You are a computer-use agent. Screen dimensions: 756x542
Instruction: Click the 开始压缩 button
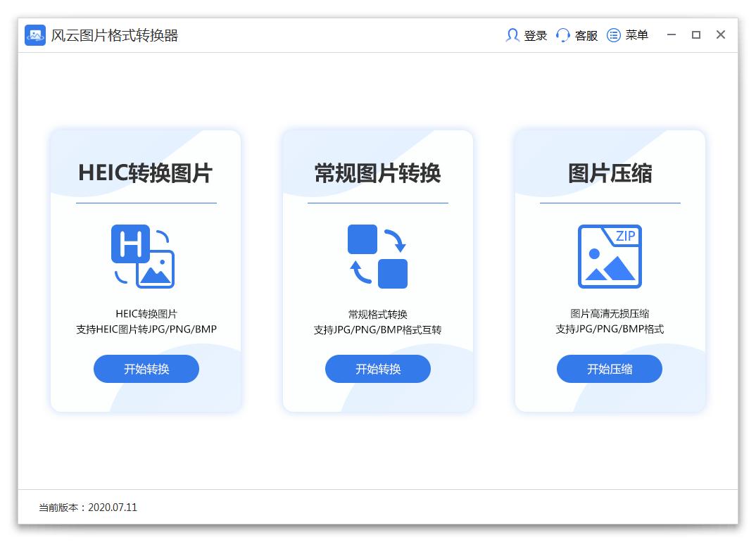click(610, 369)
